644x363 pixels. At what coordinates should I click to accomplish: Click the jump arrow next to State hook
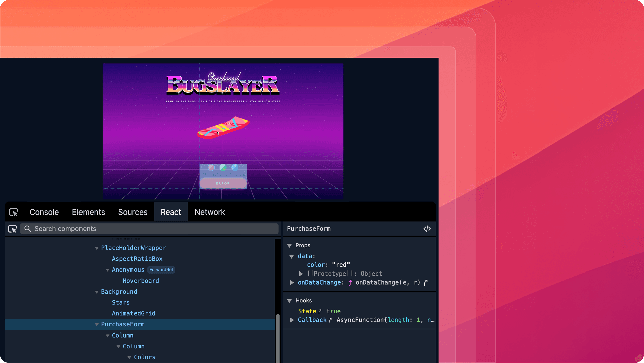click(320, 311)
